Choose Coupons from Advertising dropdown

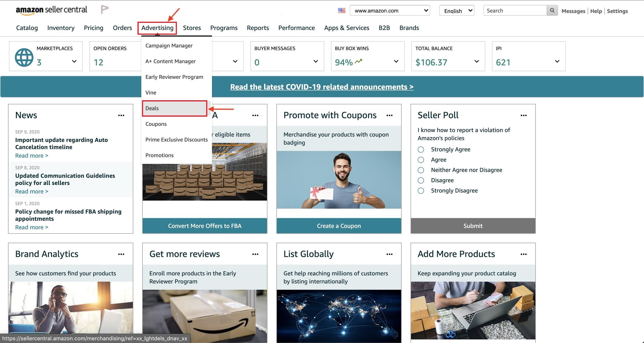156,124
